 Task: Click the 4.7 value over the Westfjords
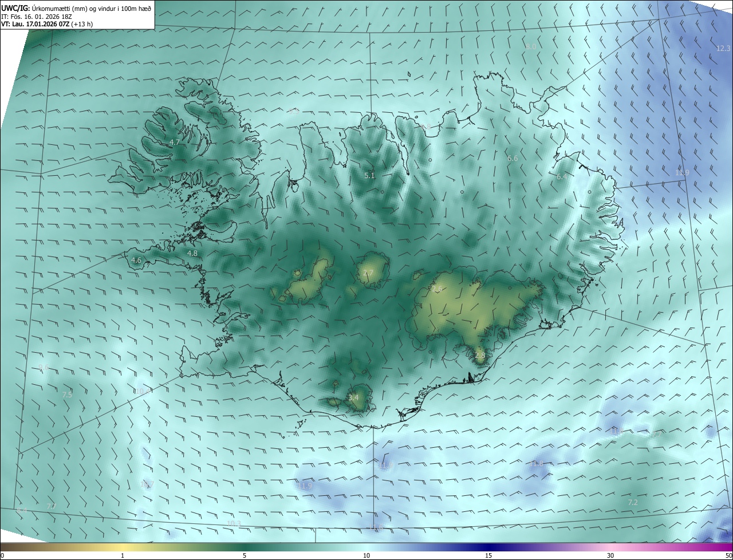175,142
